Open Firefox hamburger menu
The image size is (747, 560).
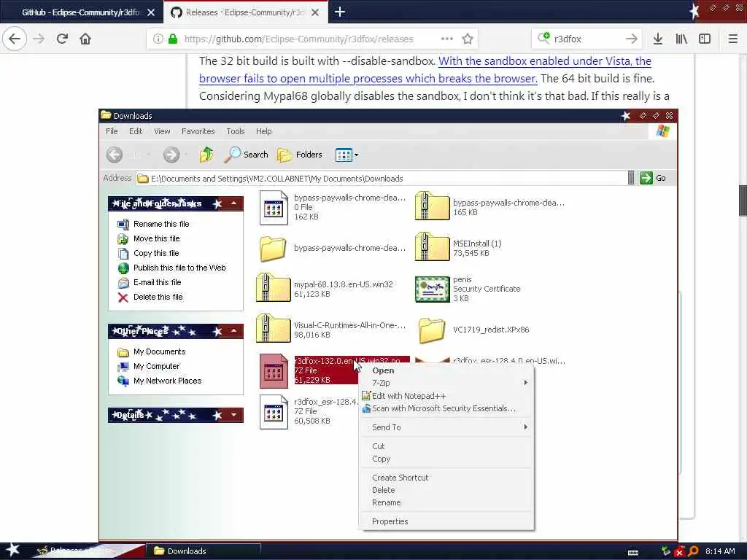click(x=732, y=39)
